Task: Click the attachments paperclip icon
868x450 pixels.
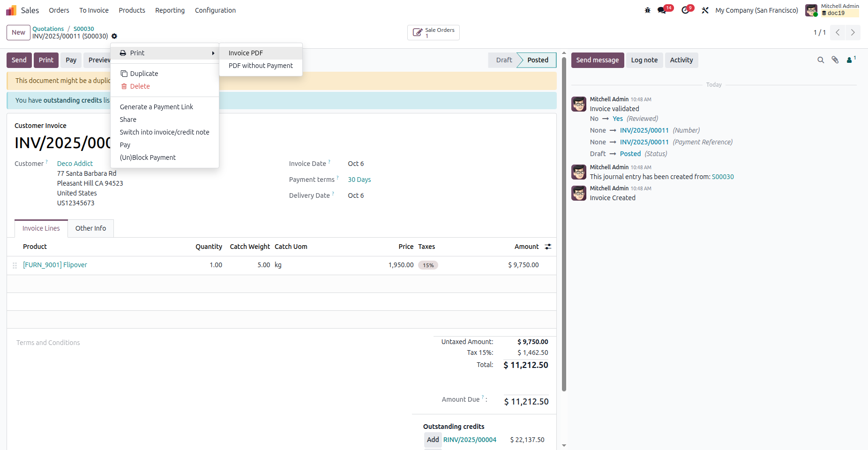Action: (835, 60)
